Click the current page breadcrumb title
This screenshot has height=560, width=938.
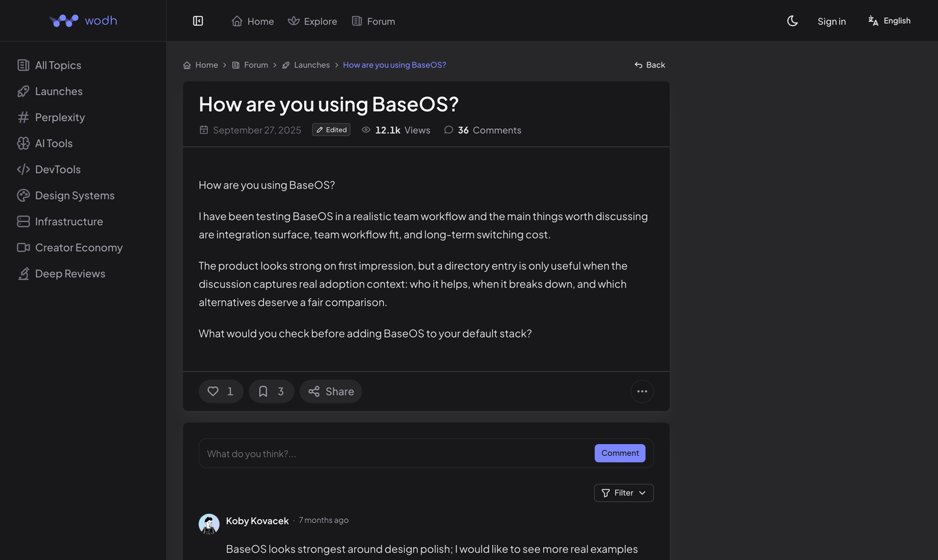395,65
